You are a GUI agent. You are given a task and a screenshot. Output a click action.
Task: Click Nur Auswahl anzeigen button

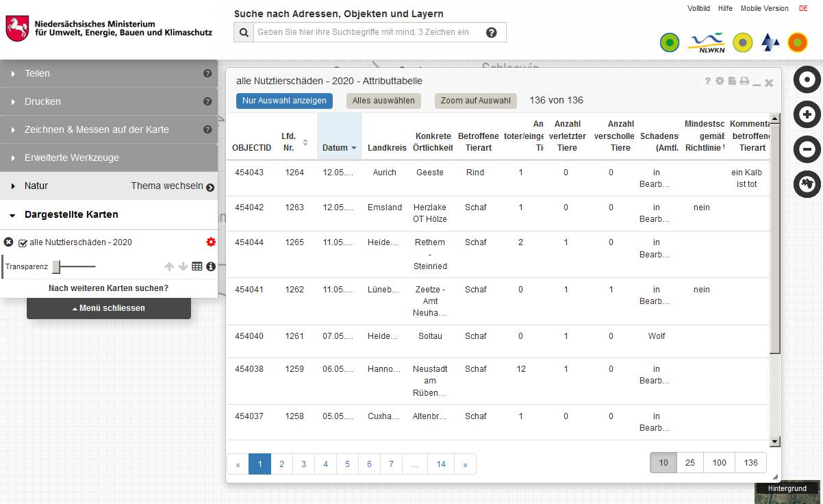284,101
